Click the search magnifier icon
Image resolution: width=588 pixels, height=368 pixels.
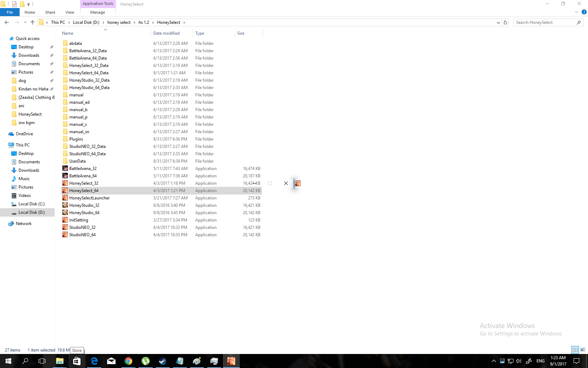pos(579,22)
